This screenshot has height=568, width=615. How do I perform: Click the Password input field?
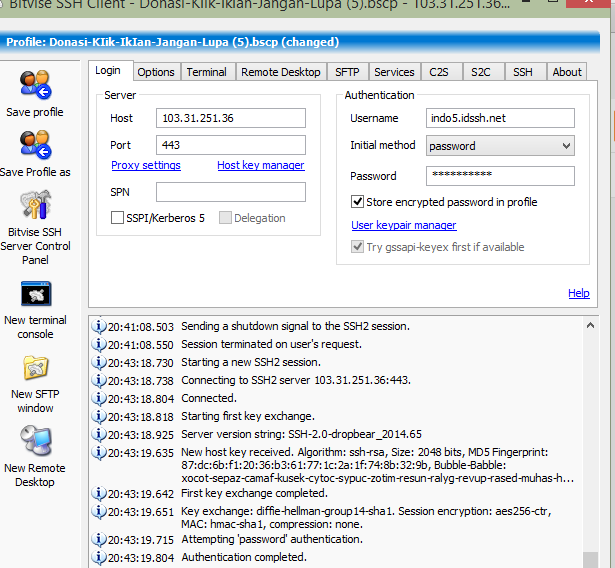pos(500,176)
